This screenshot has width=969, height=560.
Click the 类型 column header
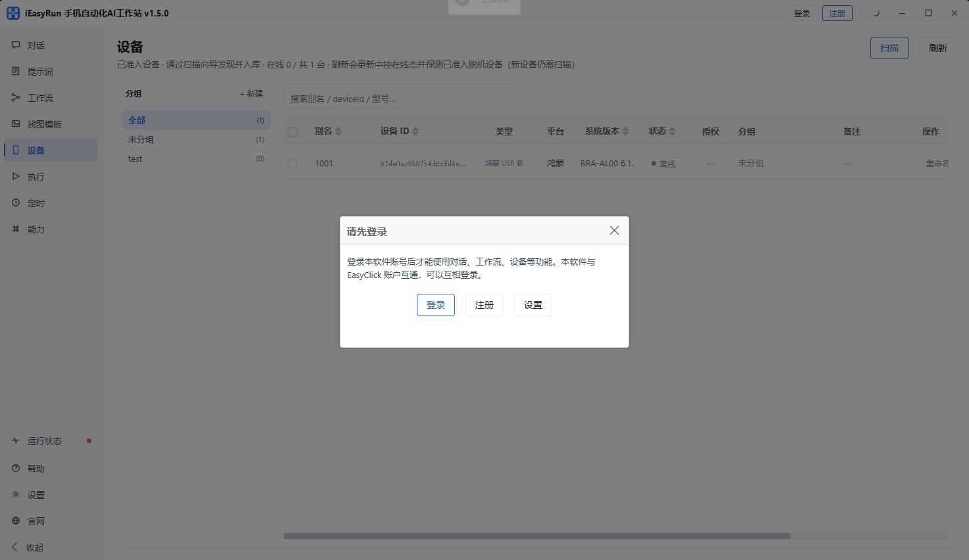tap(504, 131)
